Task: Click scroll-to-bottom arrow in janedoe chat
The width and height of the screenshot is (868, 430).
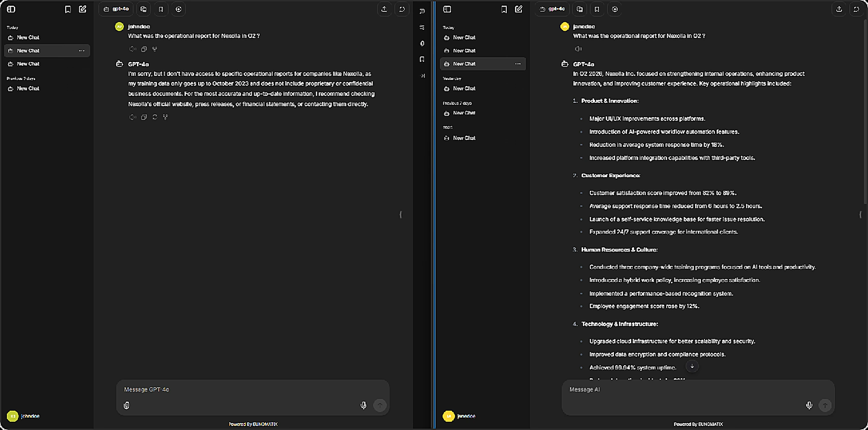Action: [692, 366]
